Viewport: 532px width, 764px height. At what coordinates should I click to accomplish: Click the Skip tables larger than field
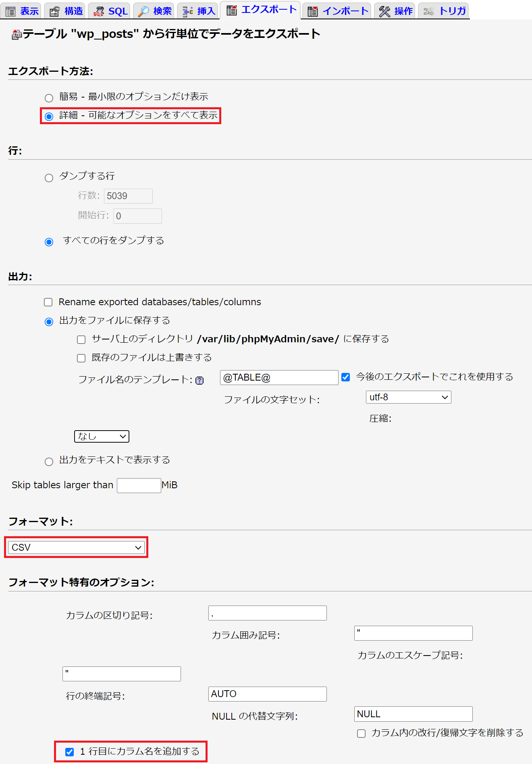point(139,485)
